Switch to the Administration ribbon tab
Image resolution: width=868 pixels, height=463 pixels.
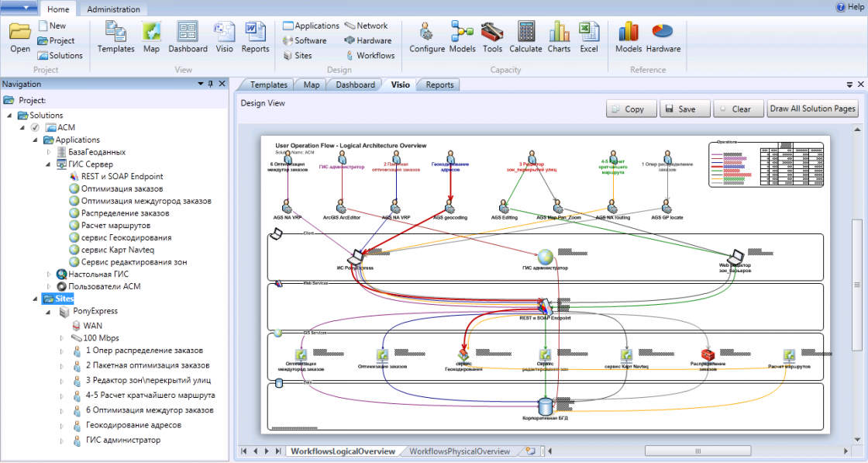[x=113, y=9]
